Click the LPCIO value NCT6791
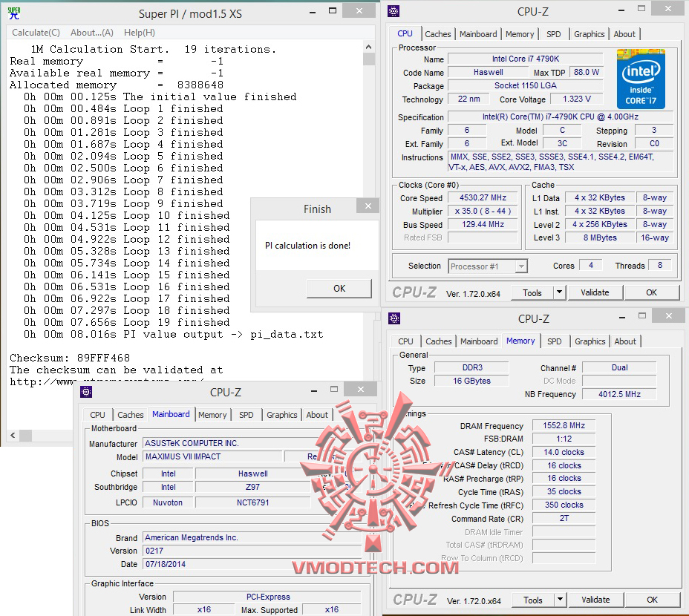 [252, 502]
